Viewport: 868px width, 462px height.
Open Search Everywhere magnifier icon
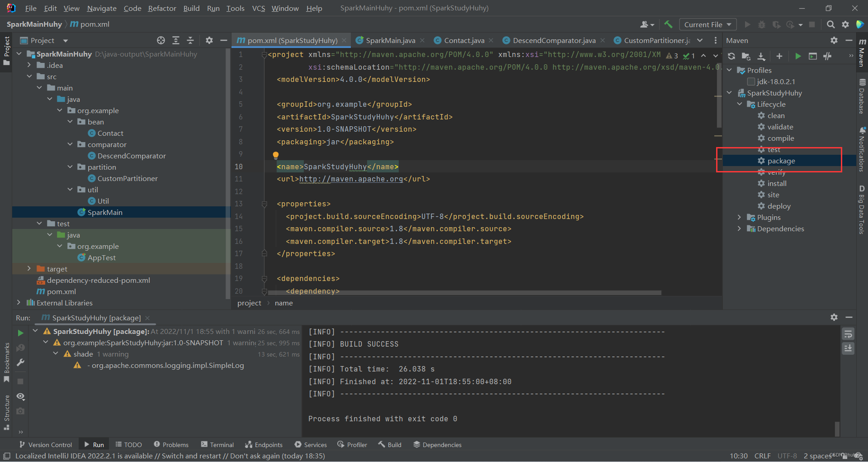click(x=830, y=24)
